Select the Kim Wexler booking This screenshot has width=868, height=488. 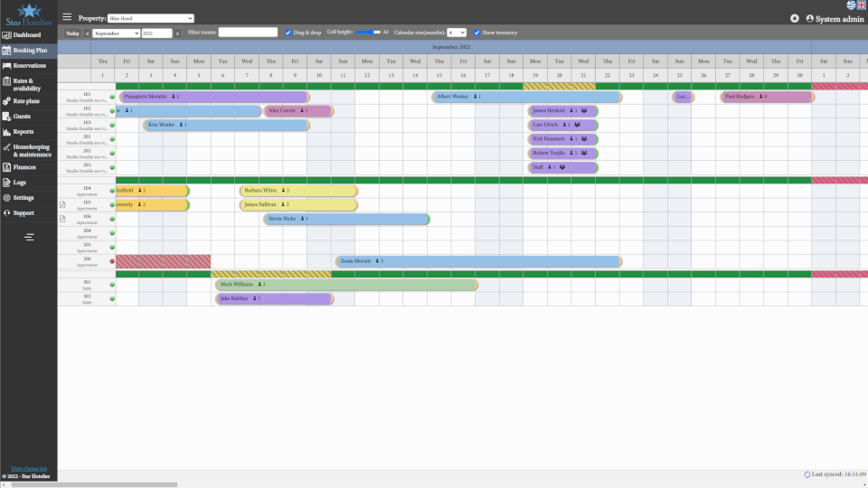coord(226,125)
